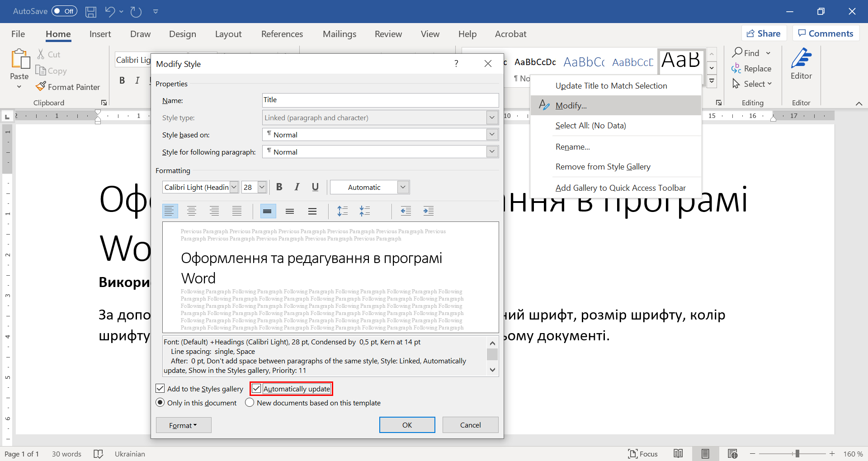Open the References ribbon tab
Screen dimensions: 868x461
[282, 34]
